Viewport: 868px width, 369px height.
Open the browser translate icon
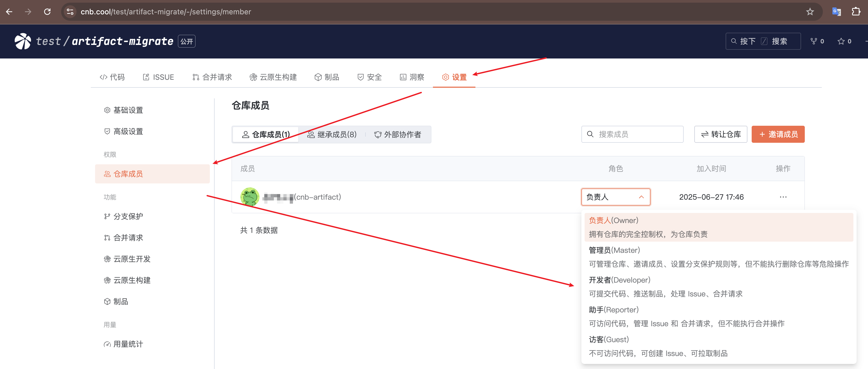(836, 12)
